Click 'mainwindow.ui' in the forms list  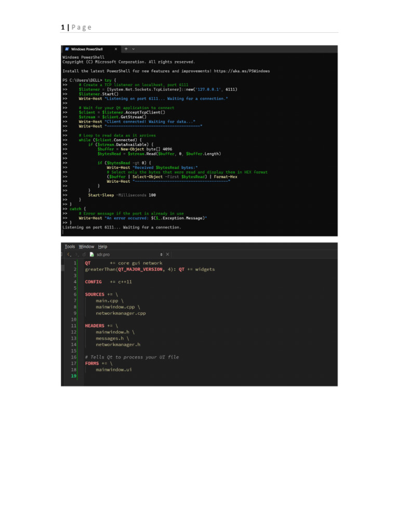click(114, 370)
